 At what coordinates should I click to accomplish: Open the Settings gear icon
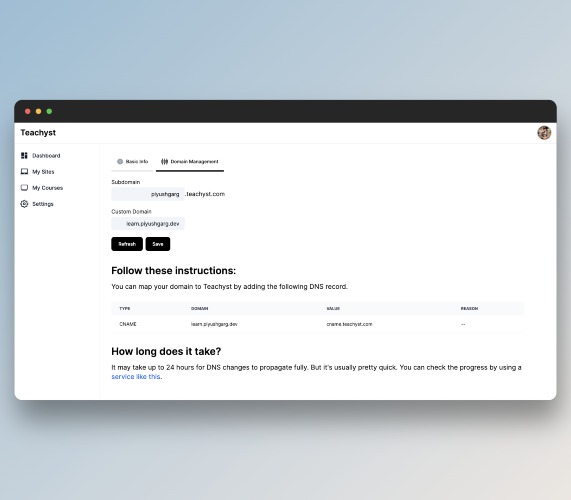click(24, 204)
